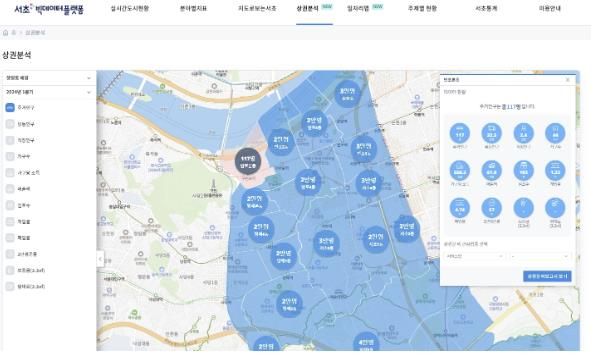The width and height of the screenshot is (603, 364).
Task: Select the household count icon showing 66
Action: (555, 134)
